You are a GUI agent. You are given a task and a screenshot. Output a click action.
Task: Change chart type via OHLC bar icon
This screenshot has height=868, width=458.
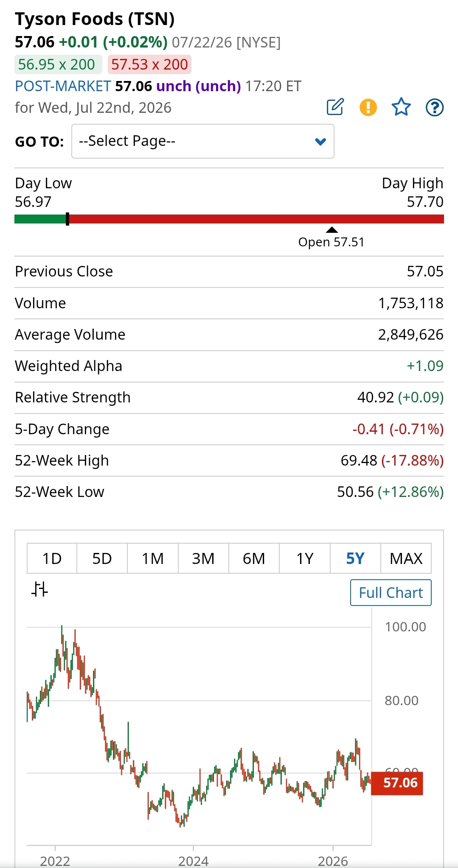39,589
